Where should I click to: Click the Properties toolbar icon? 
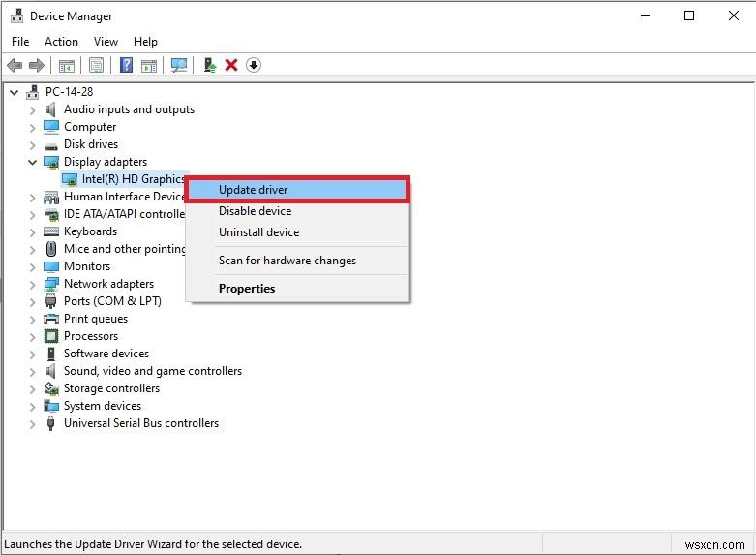97,65
